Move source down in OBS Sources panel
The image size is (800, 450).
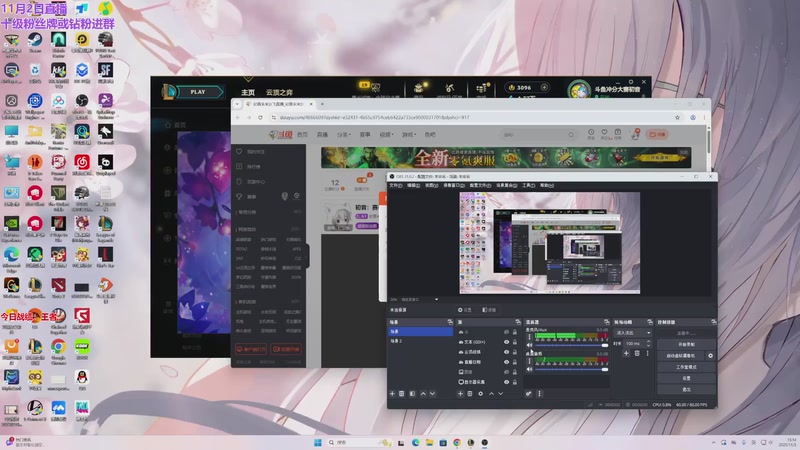[501, 394]
